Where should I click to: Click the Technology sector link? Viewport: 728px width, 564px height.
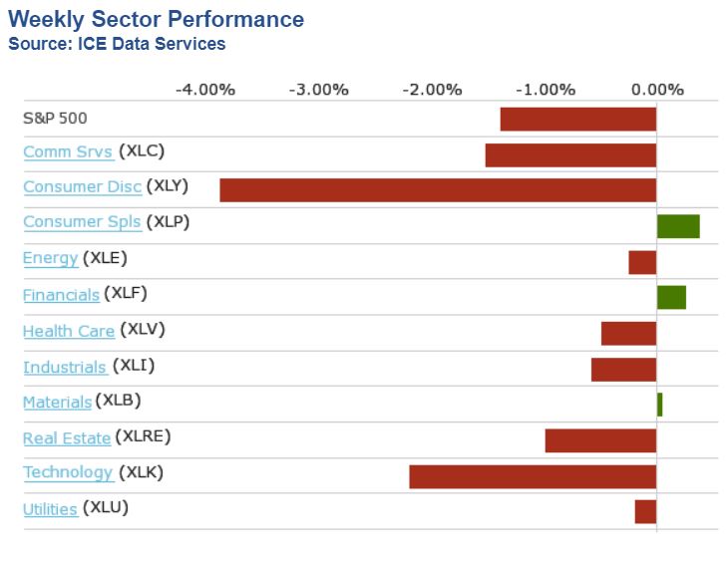67,472
